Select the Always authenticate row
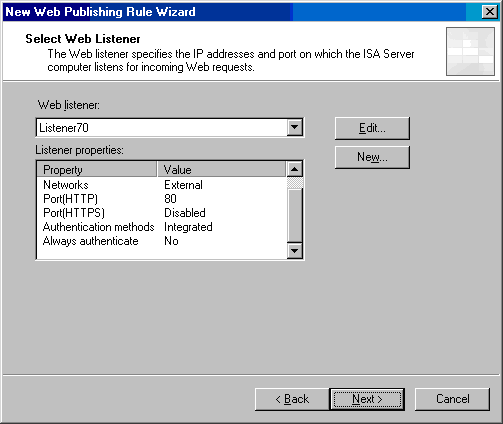The image size is (503, 424). point(162,241)
